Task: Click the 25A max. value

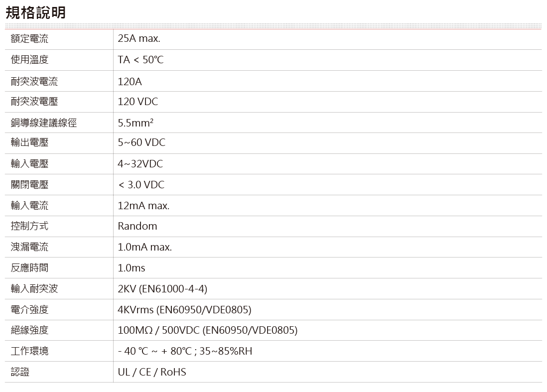Action: tap(139, 39)
